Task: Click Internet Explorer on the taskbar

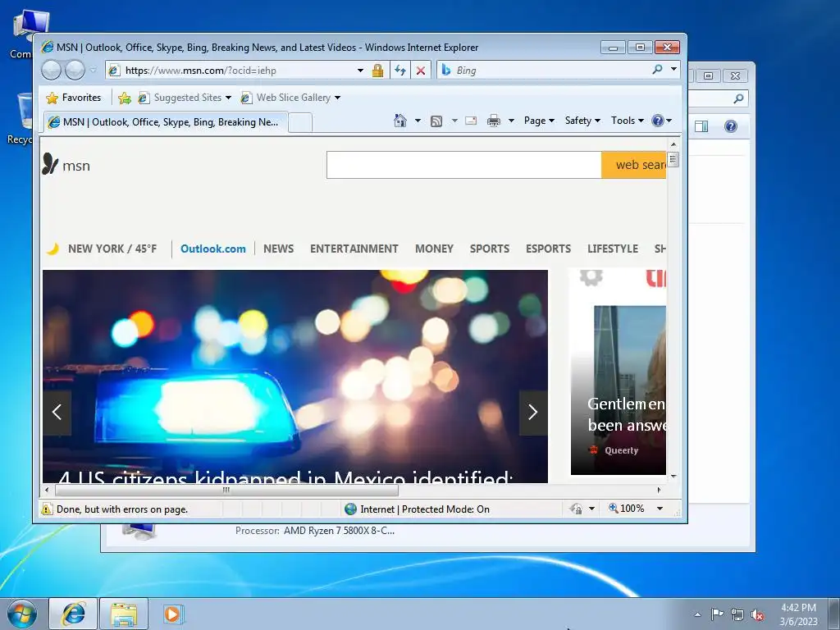Action: click(x=73, y=614)
